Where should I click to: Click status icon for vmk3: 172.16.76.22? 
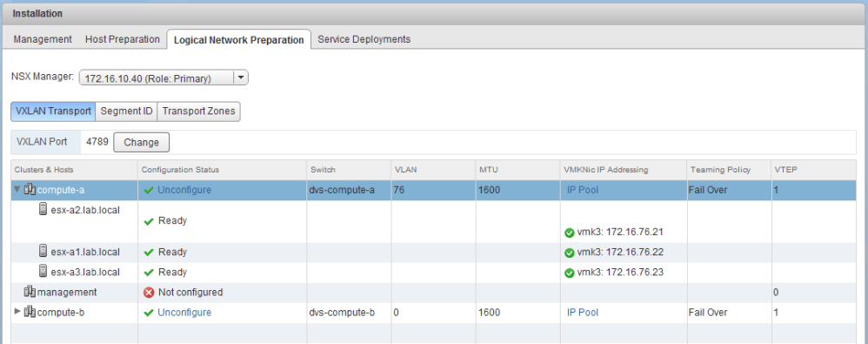[x=569, y=253]
